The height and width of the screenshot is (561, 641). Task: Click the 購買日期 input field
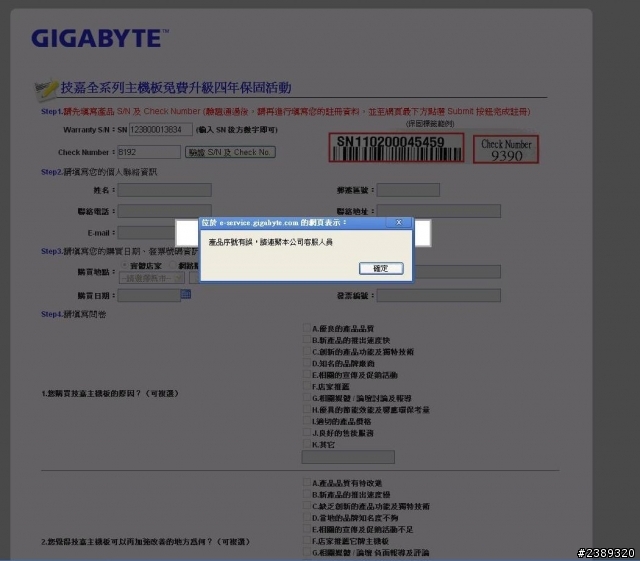click(x=149, y=295)
